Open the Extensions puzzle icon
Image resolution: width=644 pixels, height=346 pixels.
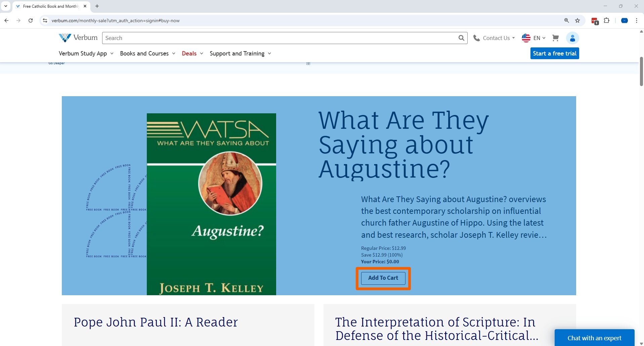click(606, 21)
